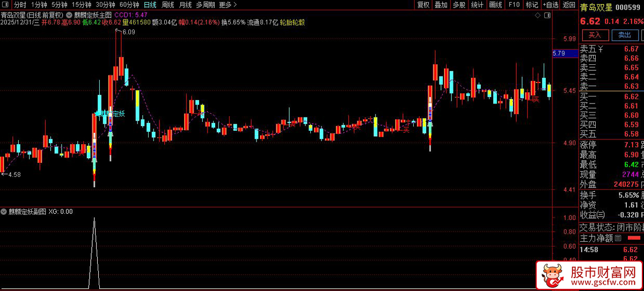Image resolution: width=644 pixels, height=291 pixels.
Task: Click the 复权 toolbar button
Action: (423, 5)
